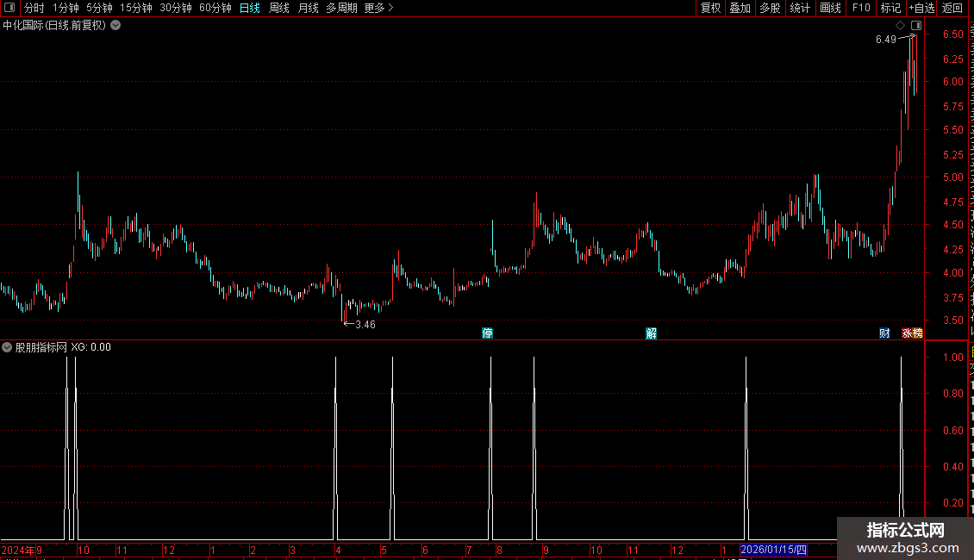Expand the 更多 periods menu
This screenshot has width=974, height=560.
pyautogui.click(x=378, y=8)
